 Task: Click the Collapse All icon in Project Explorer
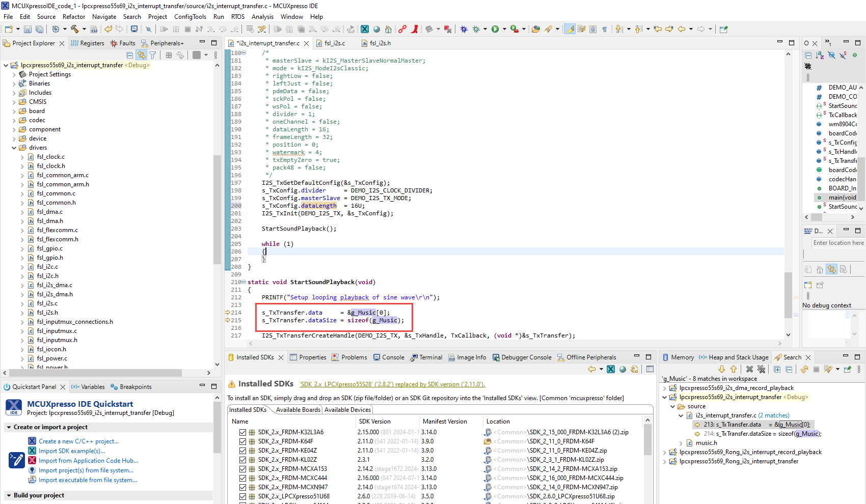(130, 55)
